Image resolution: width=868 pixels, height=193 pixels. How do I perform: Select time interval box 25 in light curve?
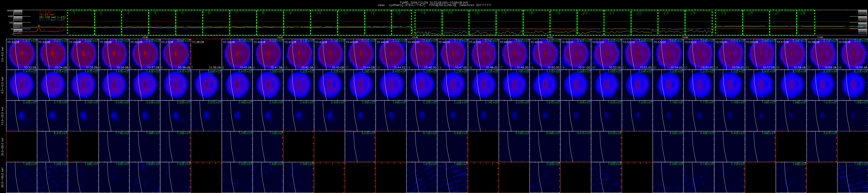[x=729, y=22]
